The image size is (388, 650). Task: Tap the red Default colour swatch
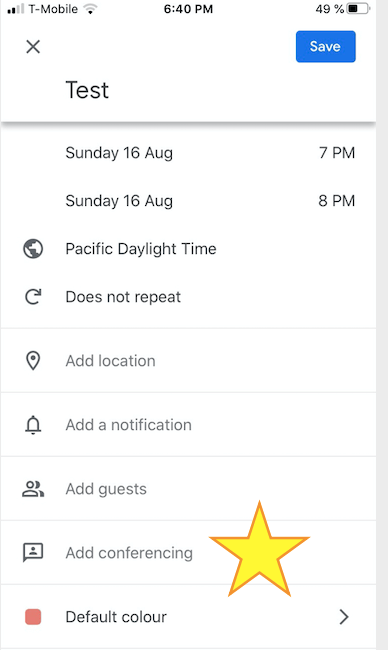33,616
